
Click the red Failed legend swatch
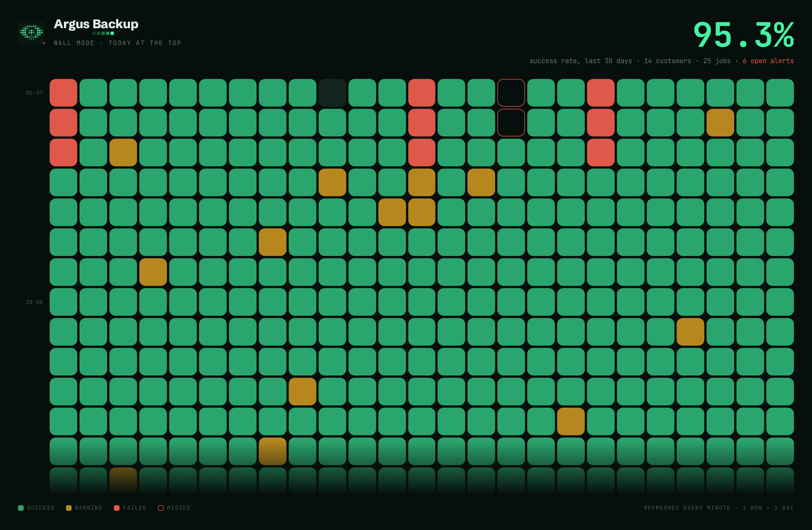(117, 508)
